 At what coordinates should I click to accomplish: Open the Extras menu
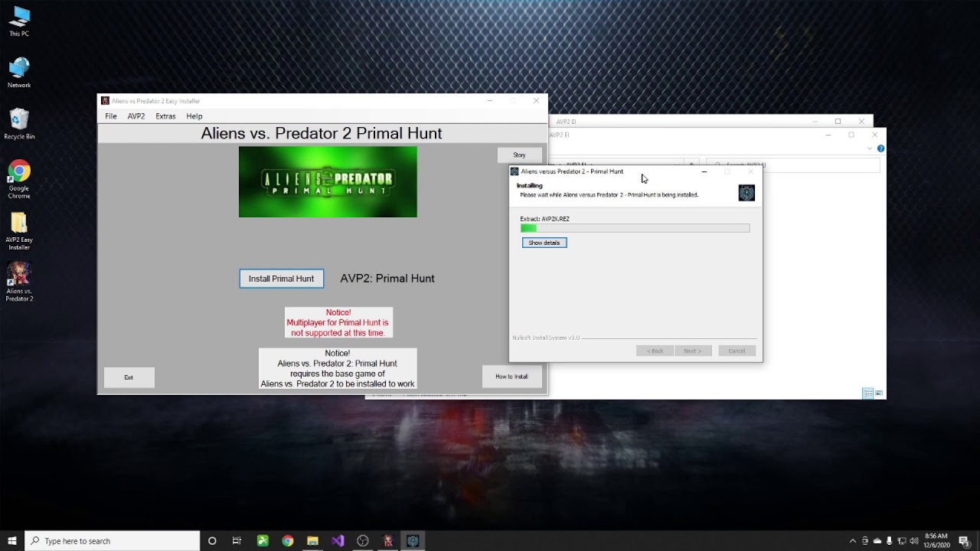(165, 116)
